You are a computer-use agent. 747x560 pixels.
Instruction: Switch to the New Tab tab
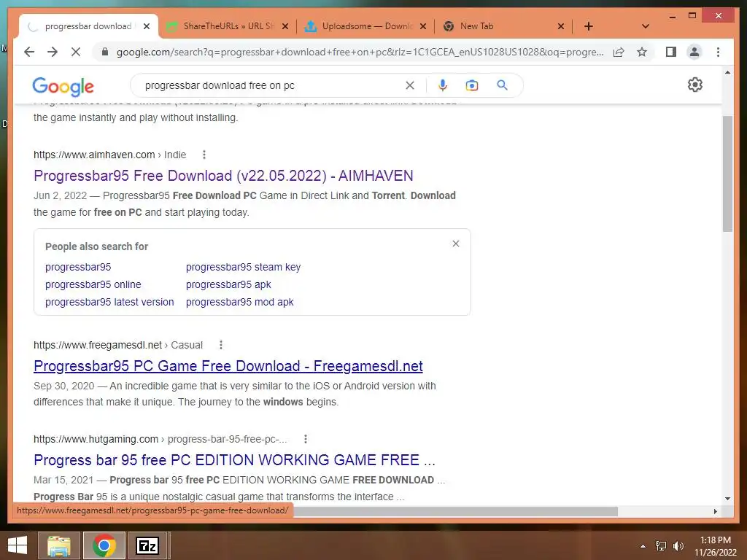pos(504,26)
